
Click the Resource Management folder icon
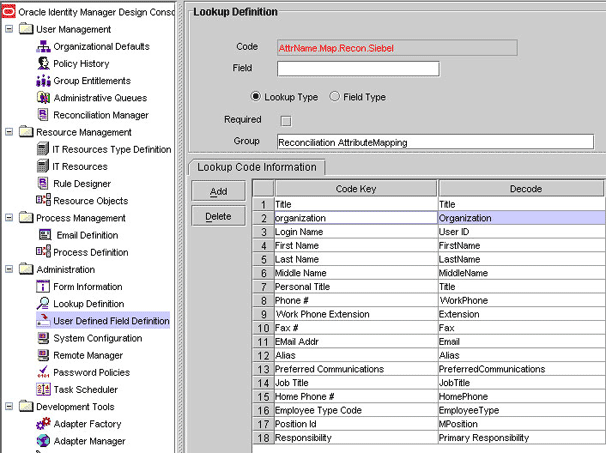26,132
